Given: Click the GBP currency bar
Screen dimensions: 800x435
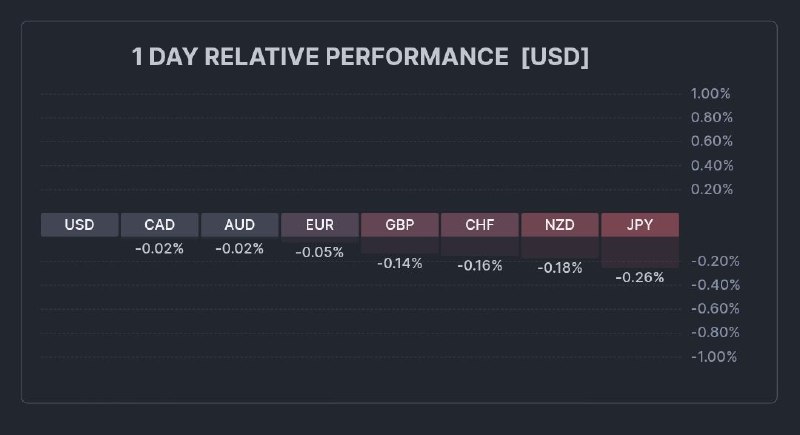Looking at the screenshot, I should [x=400, y=225].
